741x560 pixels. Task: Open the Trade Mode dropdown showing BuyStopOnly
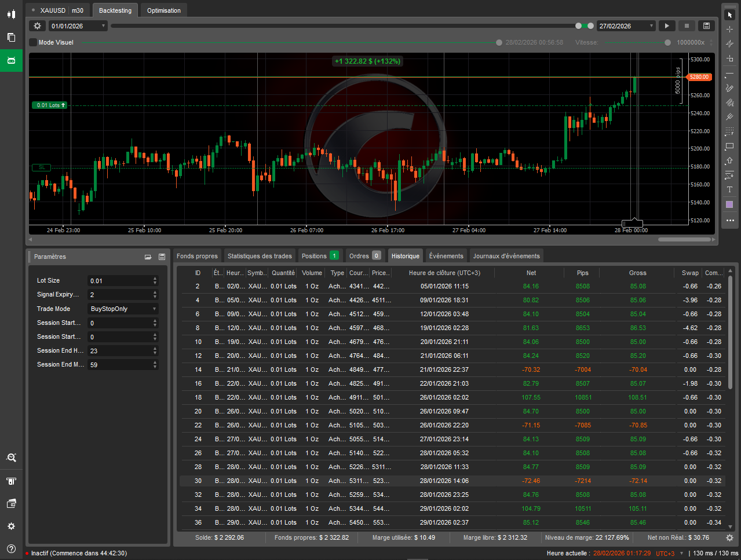[122, 309]
